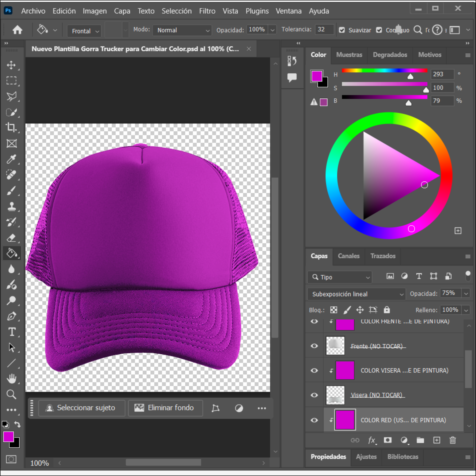Click the Seleccionar sujeto button
The width and height of the screenshot is (476, 476).
coord(82,408)
